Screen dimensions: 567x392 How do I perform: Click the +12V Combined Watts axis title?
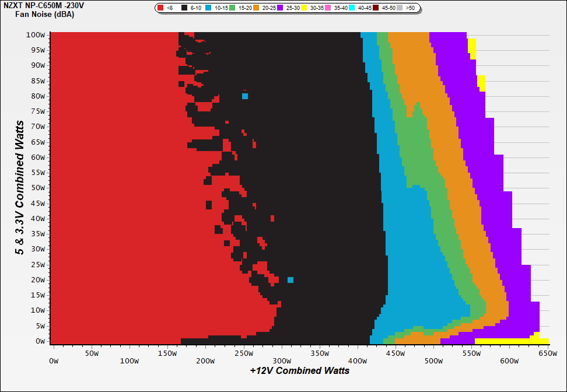click(x=299, y=370)
